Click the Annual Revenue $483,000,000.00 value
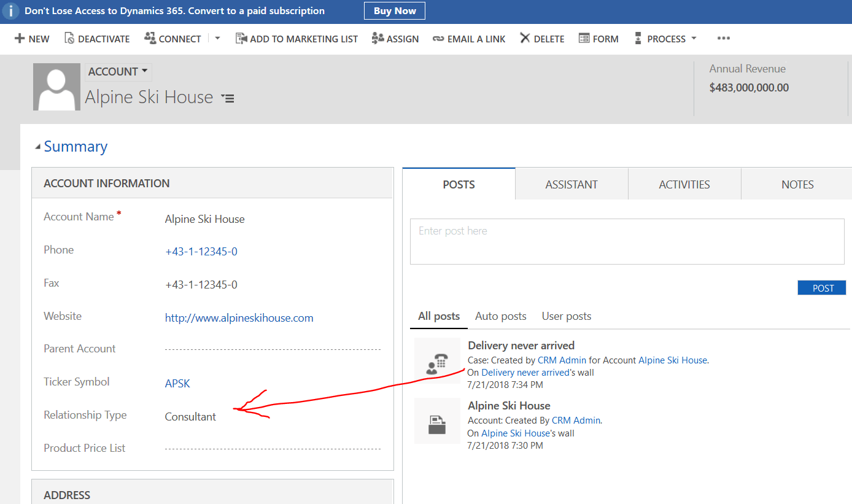The image size is (852, 504). [x=749, y=88]
